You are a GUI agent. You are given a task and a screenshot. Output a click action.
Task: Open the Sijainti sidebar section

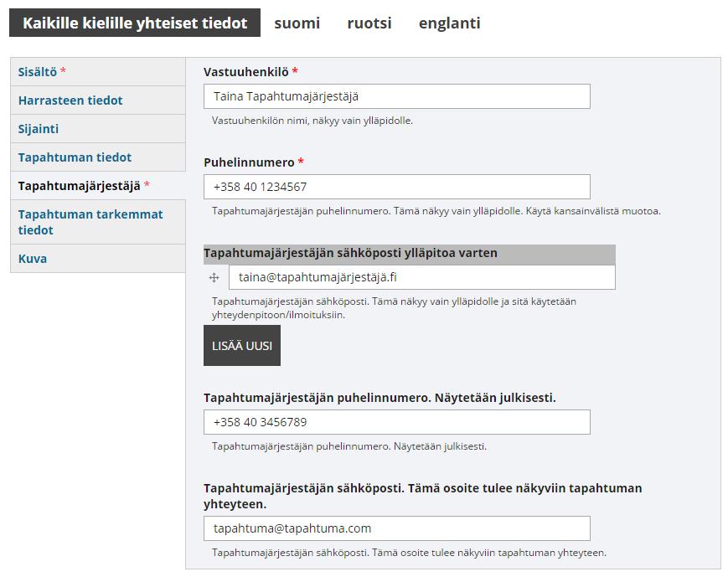pos(98,129)
